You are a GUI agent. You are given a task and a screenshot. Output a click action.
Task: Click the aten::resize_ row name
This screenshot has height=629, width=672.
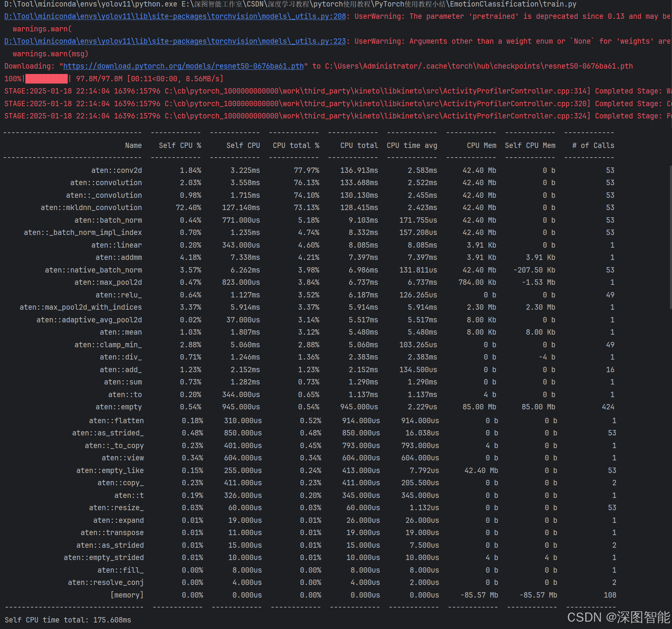(x=116, y=508)
